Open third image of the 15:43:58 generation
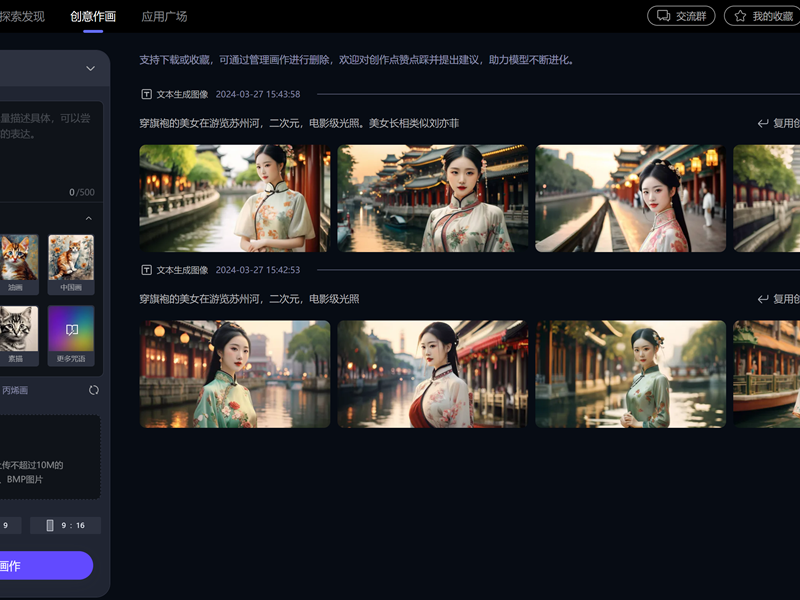Screen dimensions: 800x600 (631, 198)
